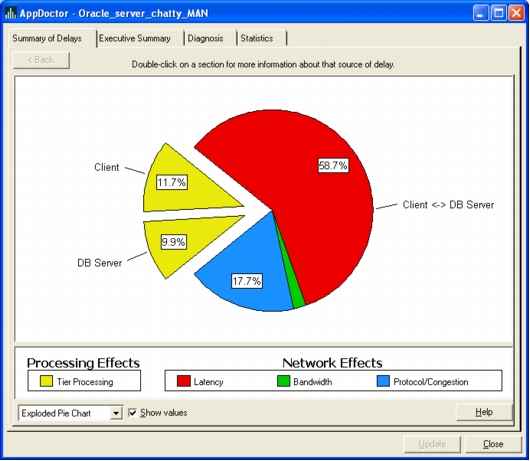The image size is (530, 461).
Task: Click the red Latency legend swatch
Action: [x=184, y=381]
